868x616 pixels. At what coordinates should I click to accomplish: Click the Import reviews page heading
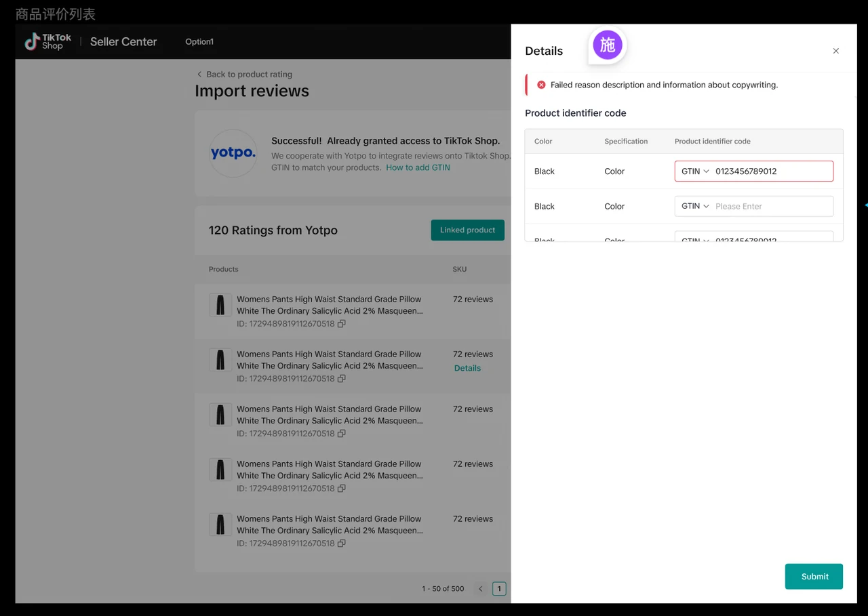[x=252, y=91]
